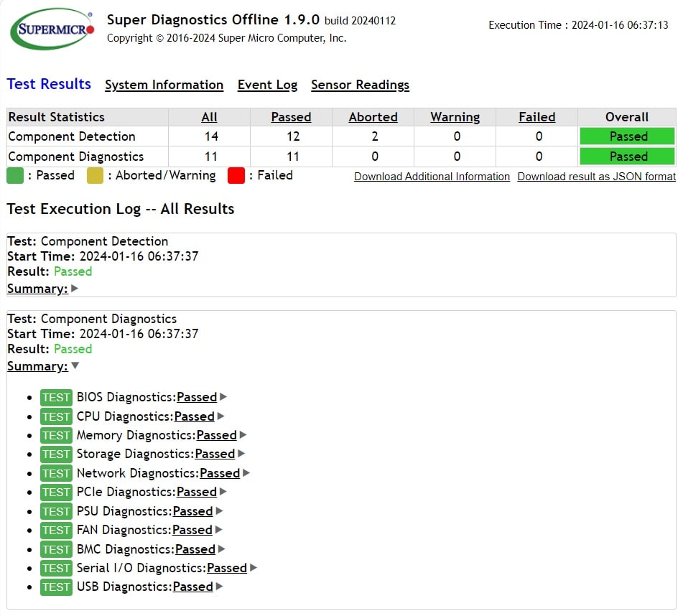Click the green Passed badge for Component Detection

pos(626,136)
